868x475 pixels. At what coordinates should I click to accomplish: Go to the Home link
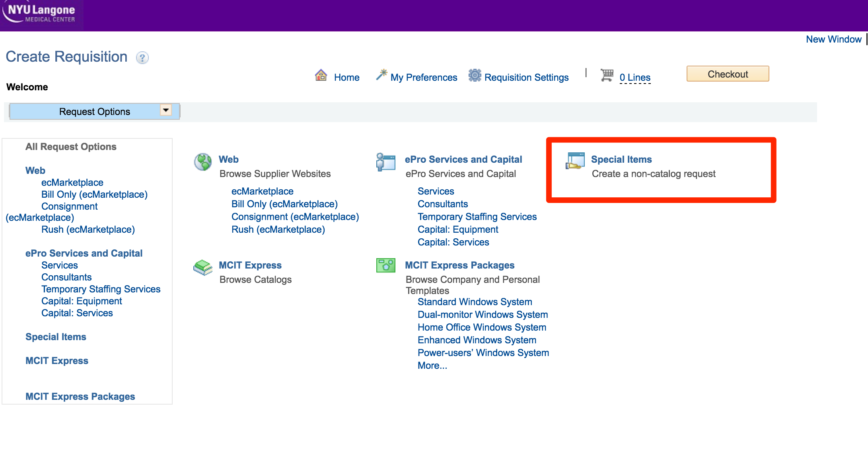pos(347,78)
